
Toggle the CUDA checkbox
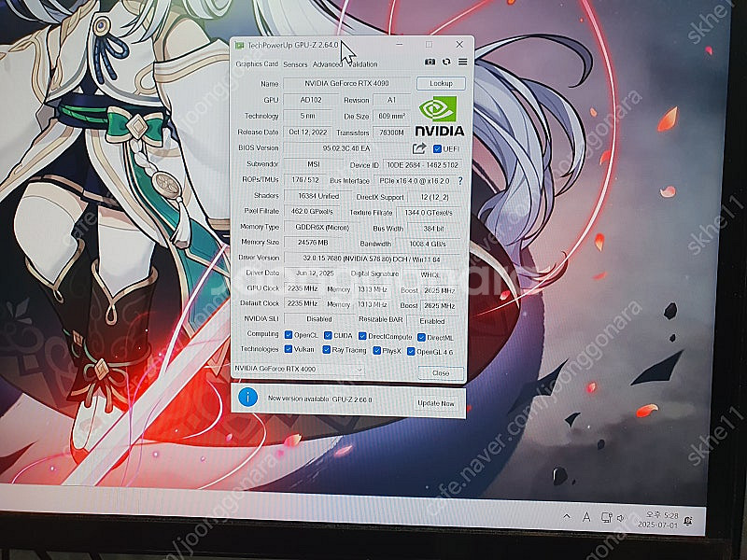point(328,335)
